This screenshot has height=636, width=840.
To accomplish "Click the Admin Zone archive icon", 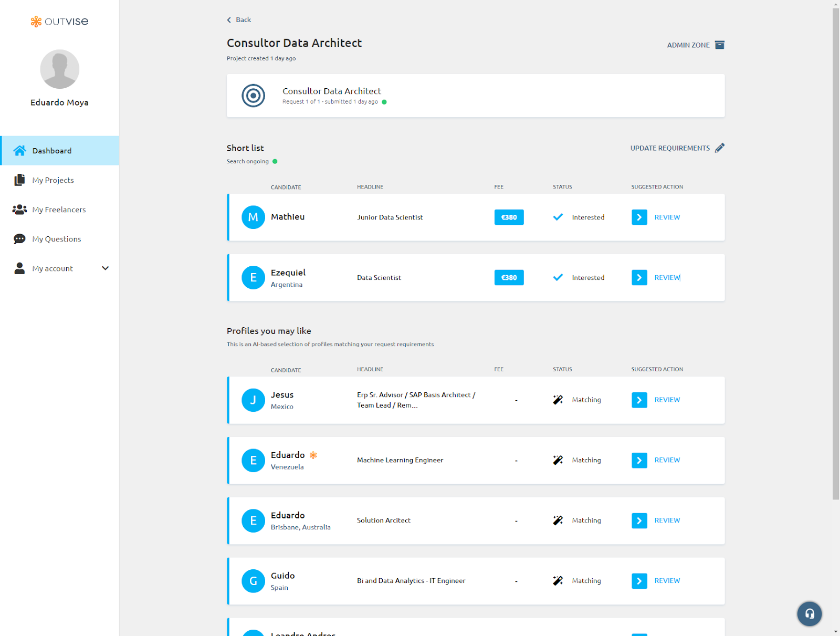I will [720, 45].
